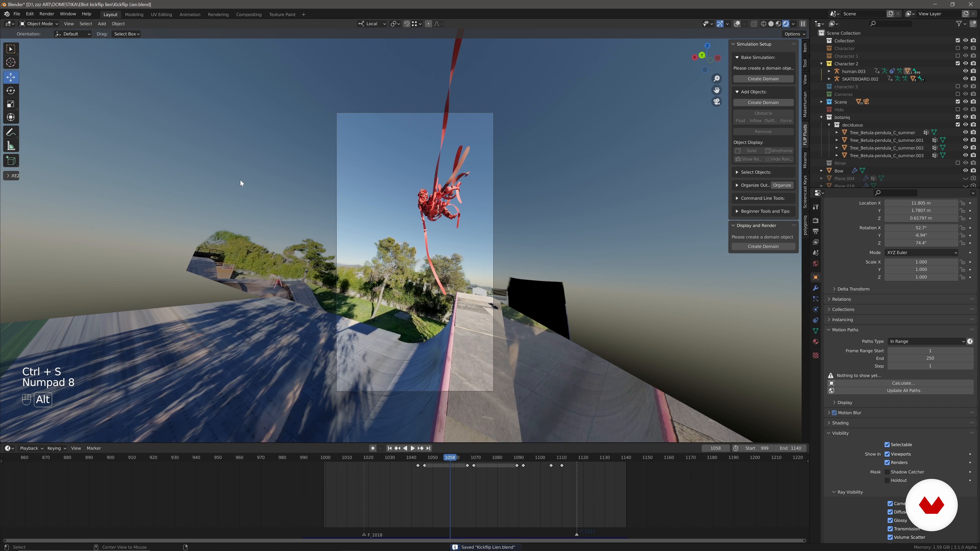The image size is (980, 551).
Task: Exclude Character 2 collection checkbox
Action: [x=958, y=64]
